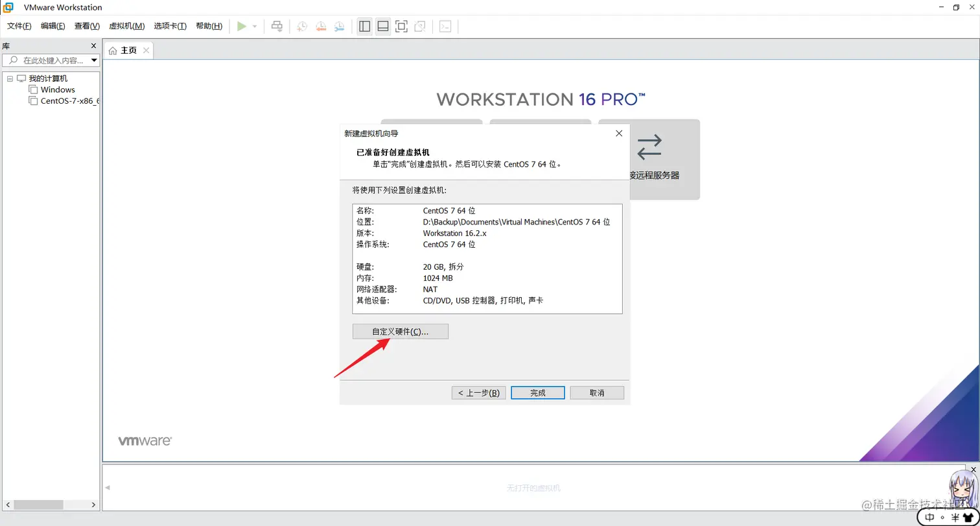The image size is (980, 526).
Task: Open the 选项卡(T) menu
Action: 170,26
